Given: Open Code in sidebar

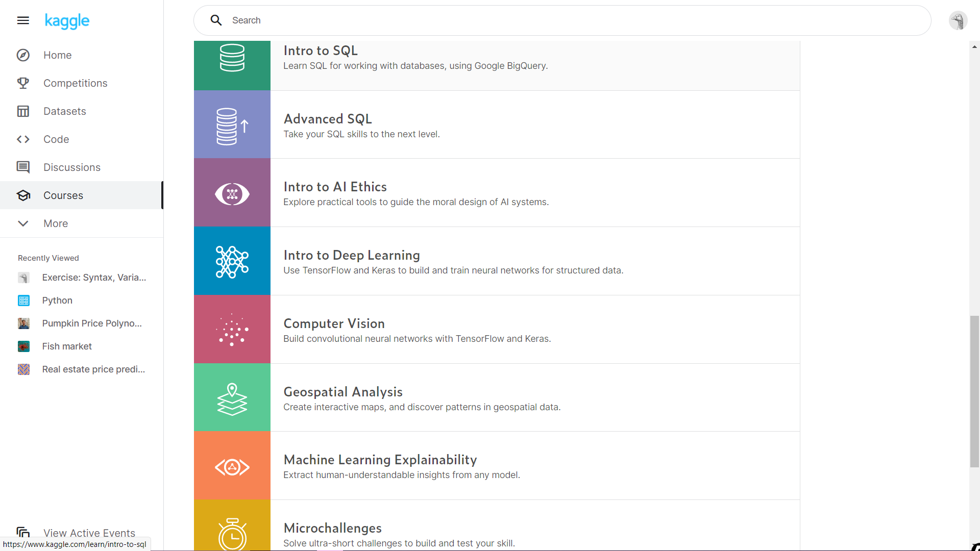Looking at the screenshot, I should pos(82,139).
